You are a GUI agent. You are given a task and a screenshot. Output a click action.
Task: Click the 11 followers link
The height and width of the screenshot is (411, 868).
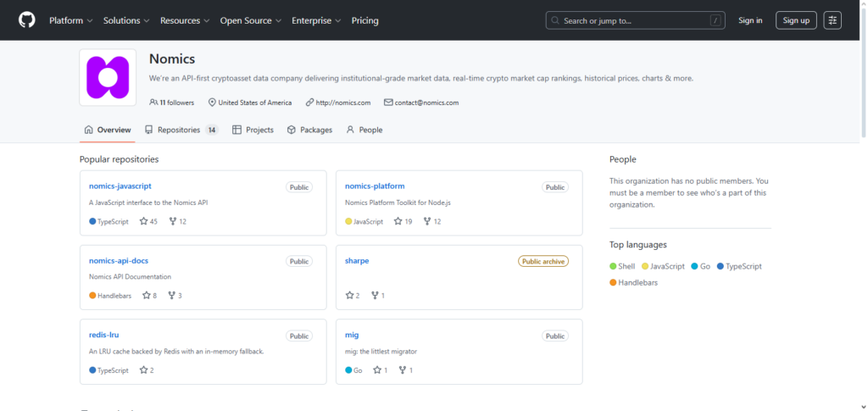click(x=172, y=103)
